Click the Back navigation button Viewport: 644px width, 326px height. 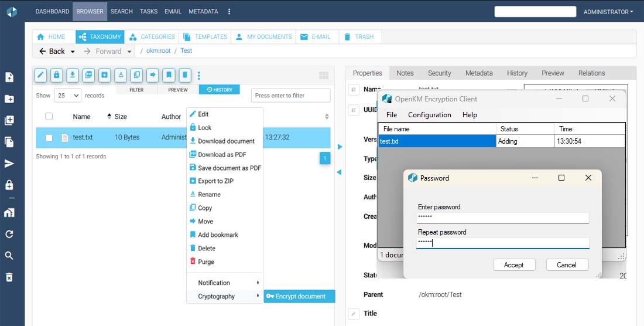(52, 52)
